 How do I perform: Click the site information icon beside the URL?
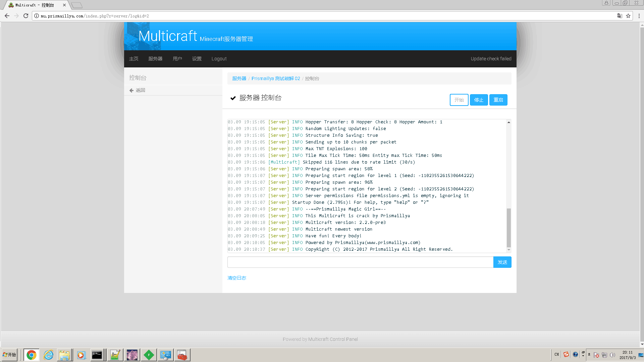37,16
